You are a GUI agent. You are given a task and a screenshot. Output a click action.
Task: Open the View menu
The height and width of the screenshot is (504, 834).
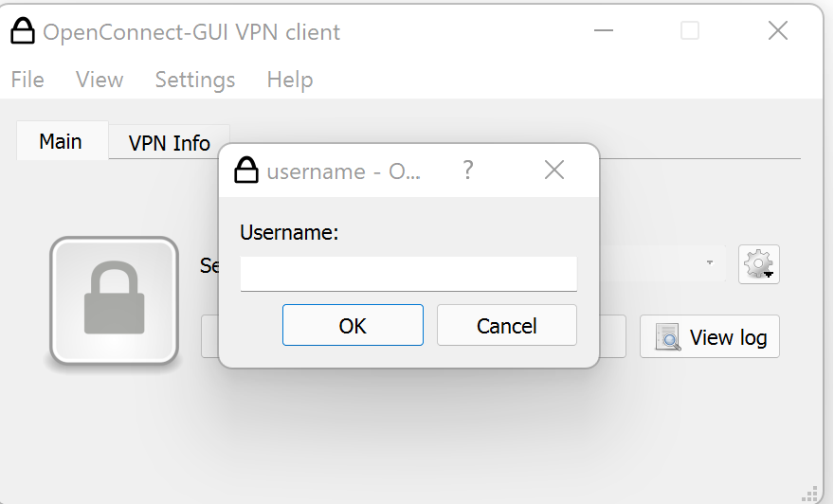100,80
